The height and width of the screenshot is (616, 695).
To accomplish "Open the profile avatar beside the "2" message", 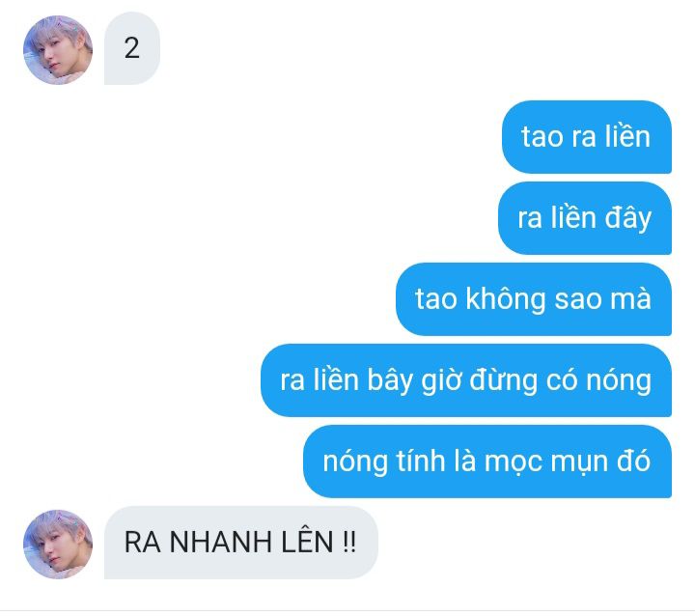I will (58, 49).
